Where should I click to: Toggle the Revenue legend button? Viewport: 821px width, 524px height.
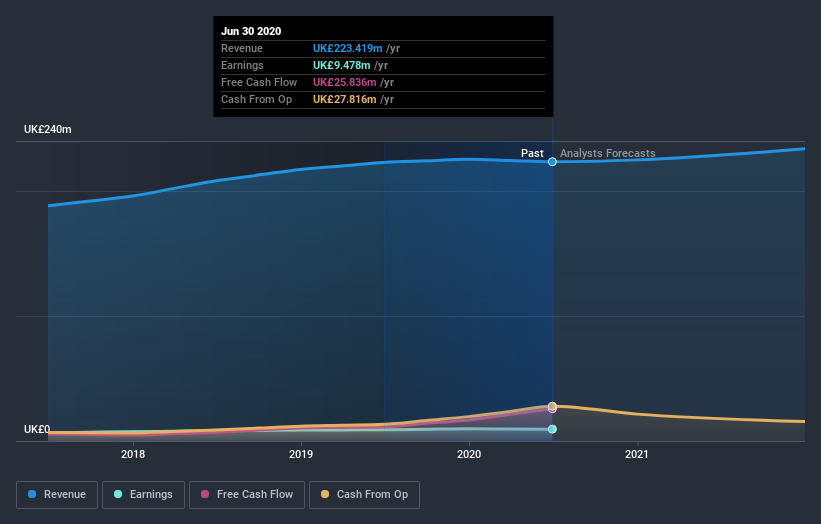tap(57, 495)
